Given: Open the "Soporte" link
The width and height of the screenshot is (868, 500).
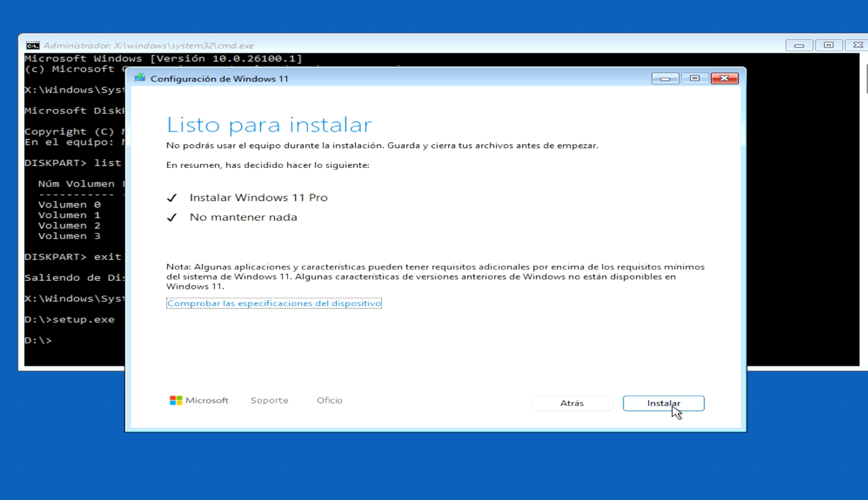Looking at the screenshot, I should 269,400.
